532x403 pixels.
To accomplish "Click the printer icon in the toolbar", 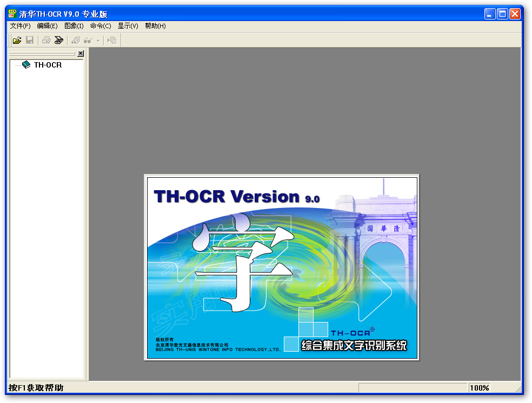I will click(46, 41).
